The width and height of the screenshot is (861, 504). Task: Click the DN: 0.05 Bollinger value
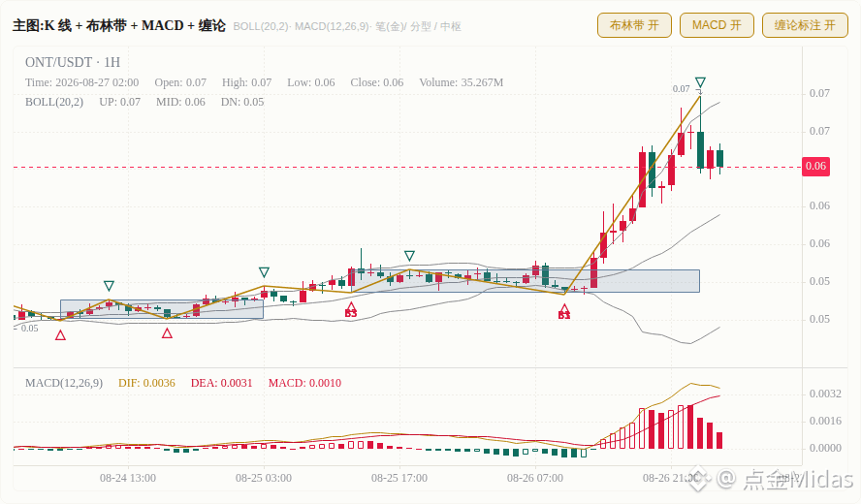[x=242, y=102]
